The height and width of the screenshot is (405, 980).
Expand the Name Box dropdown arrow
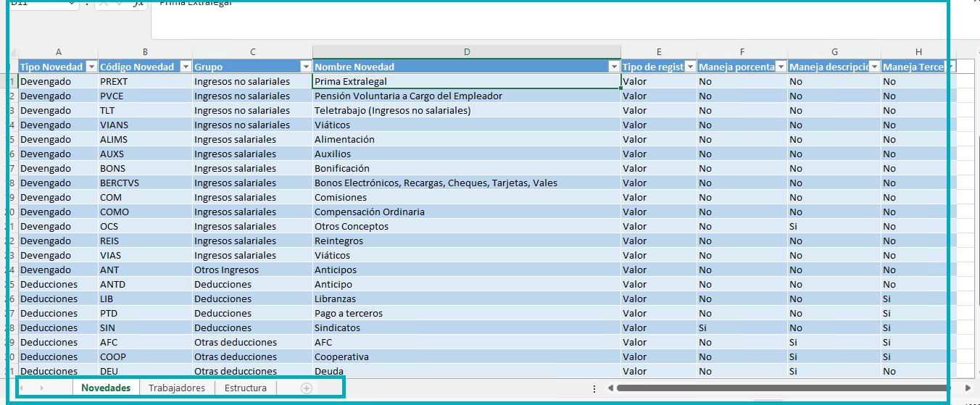[x=70, y=4]
